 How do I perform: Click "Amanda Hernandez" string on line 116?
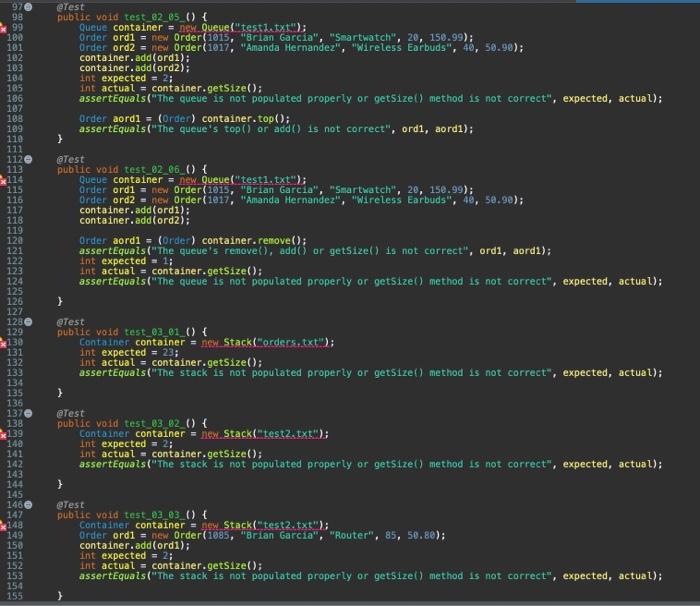click(291, 200)
